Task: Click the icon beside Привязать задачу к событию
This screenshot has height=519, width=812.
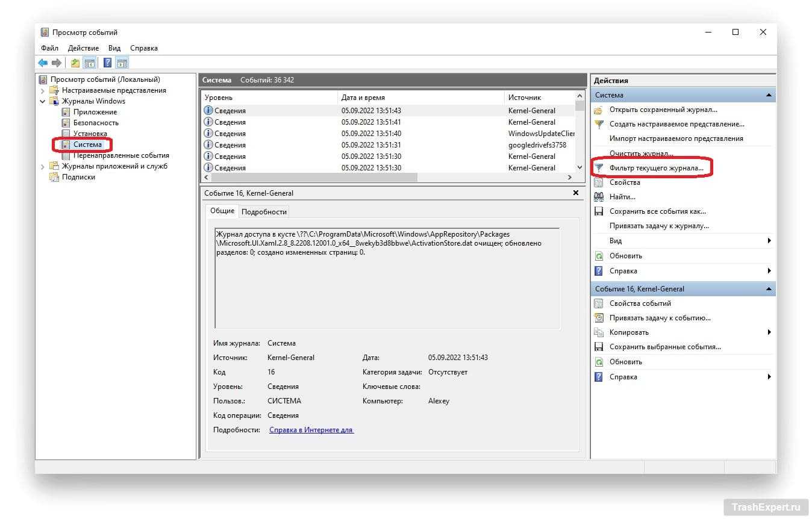Action: 599,318
